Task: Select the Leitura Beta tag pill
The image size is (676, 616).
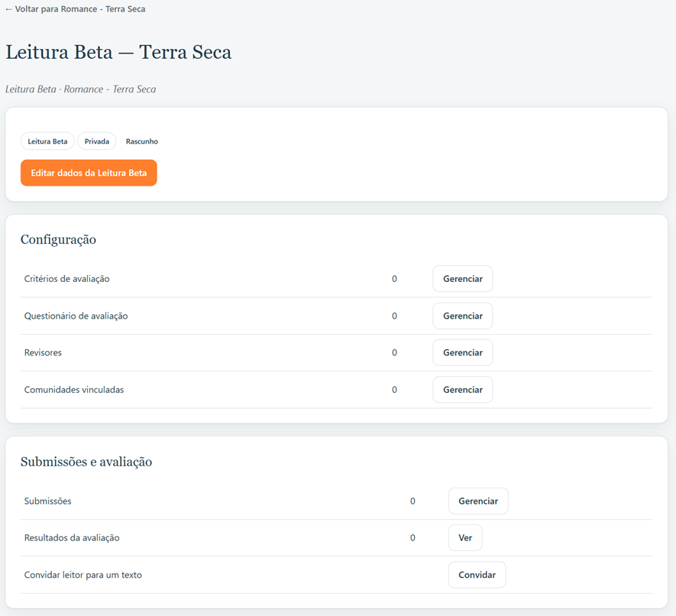Action: (47, 141)
